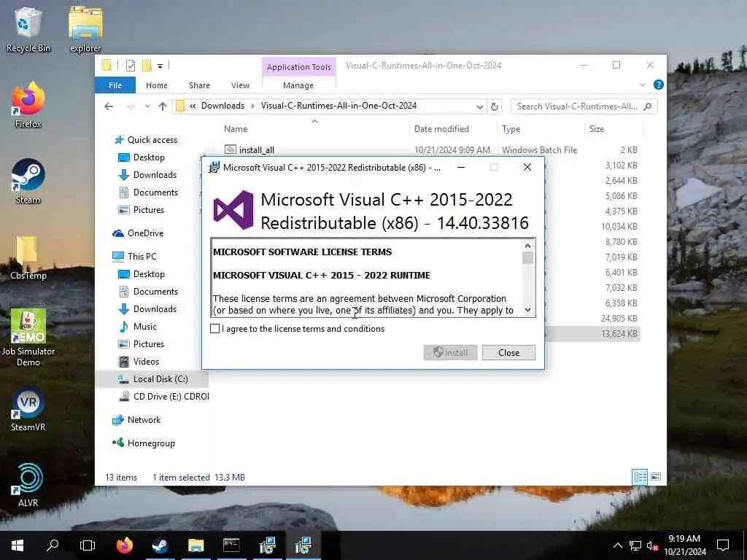Screen dimensions: 747x560
Task: Select Network in navigation pane
Action: coord(136,420)
